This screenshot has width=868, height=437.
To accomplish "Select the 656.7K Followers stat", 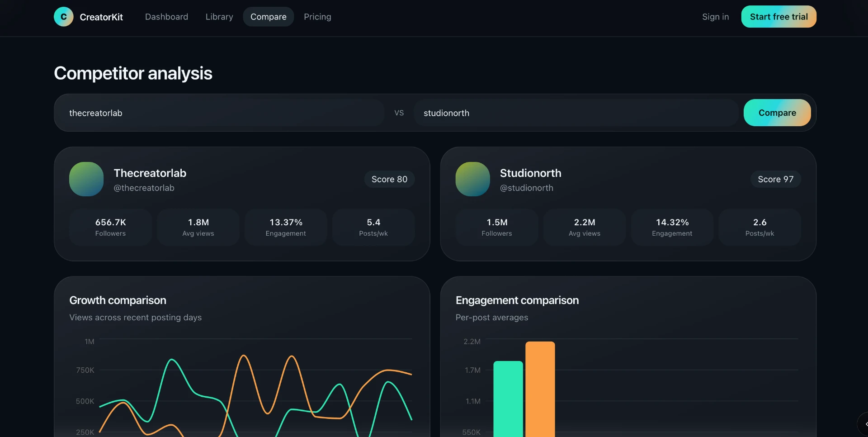I will tap(110, 227).
